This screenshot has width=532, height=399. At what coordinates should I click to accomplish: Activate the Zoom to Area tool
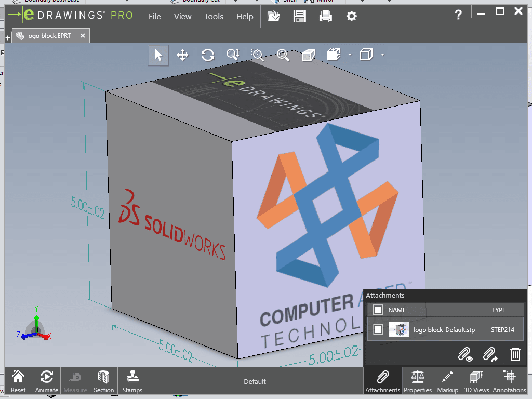[258, 55]
